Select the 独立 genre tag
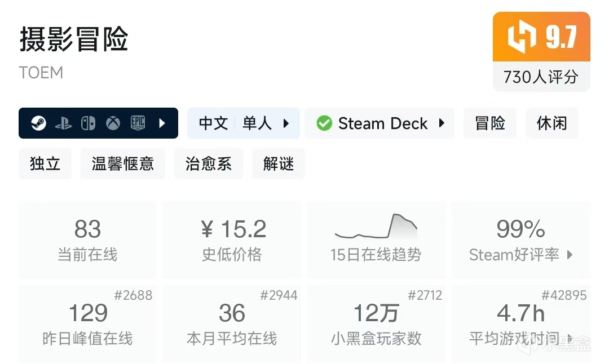609x364 pixels. tap(45, 163)
